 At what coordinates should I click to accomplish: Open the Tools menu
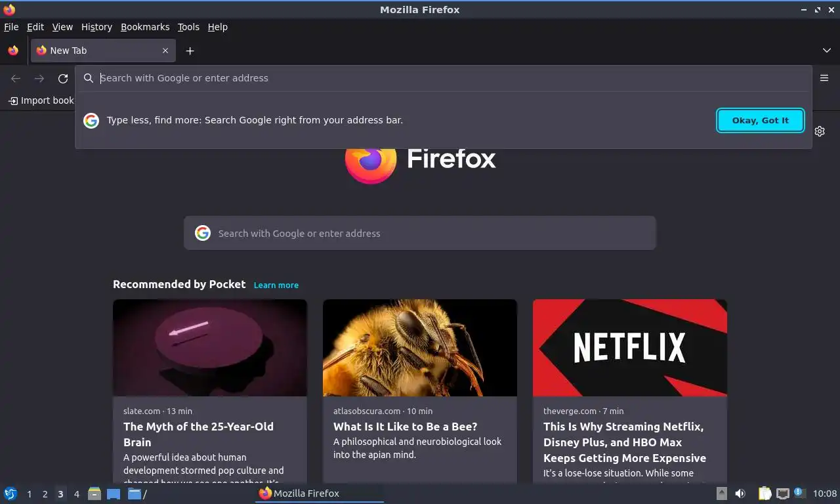tap(188, 27)
